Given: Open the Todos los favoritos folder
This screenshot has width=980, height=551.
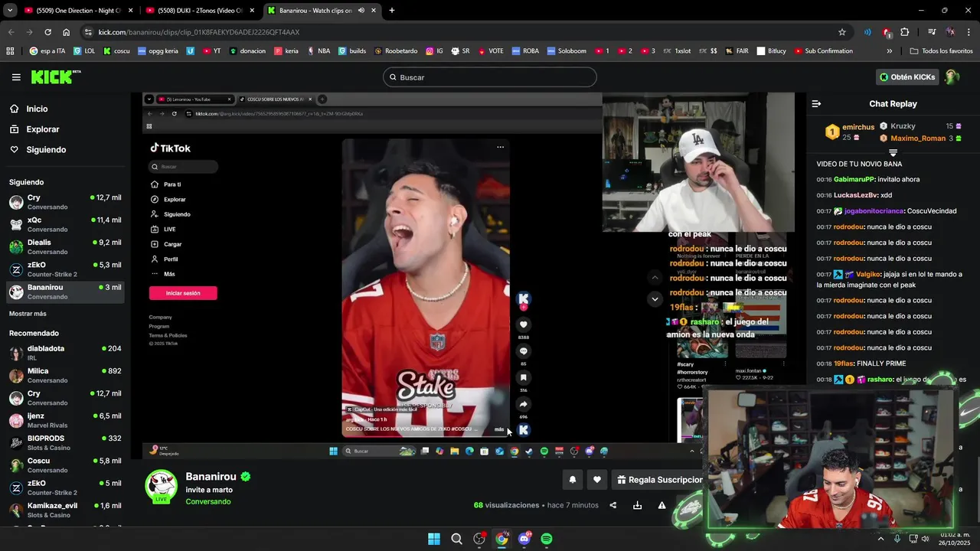Looking at the screenshot, I should click(x=941, y=51).
